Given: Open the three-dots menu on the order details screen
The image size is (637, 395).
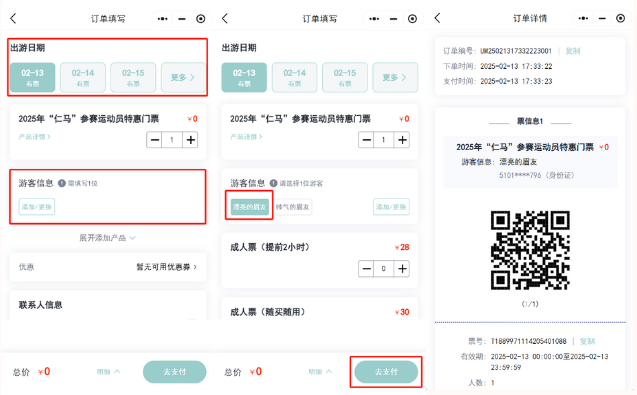Looking at the screenshot, I should [583, 18].
